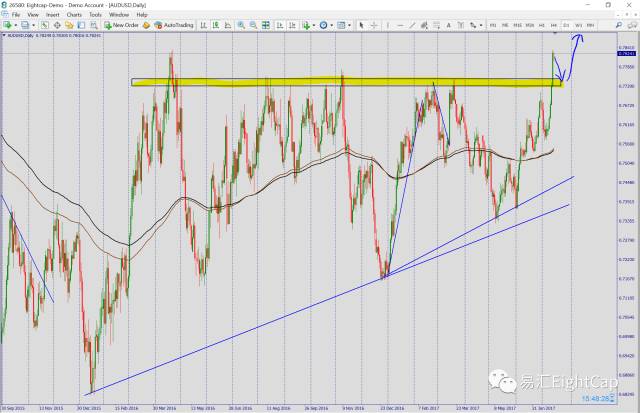Open the Profiles toolbar icon

tap(25, 25)
